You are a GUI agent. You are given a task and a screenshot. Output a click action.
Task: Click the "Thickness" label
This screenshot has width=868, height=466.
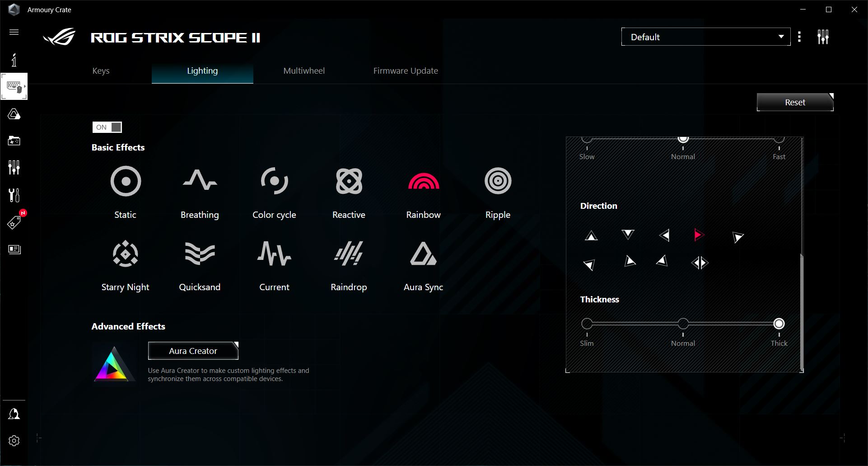[x=600, y=300]
